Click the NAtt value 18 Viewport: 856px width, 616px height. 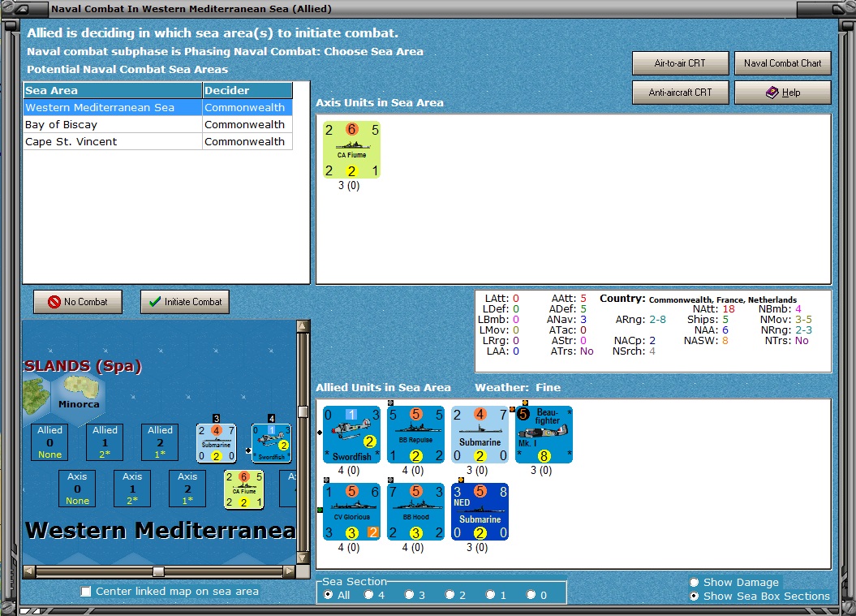point(729,309)
